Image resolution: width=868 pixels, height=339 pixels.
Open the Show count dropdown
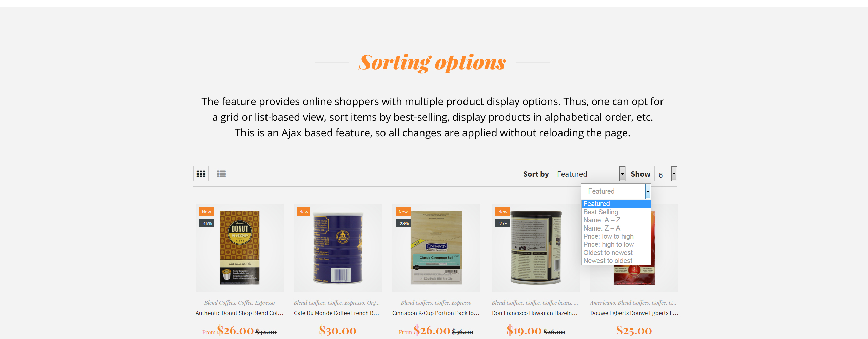coord(666,174)
